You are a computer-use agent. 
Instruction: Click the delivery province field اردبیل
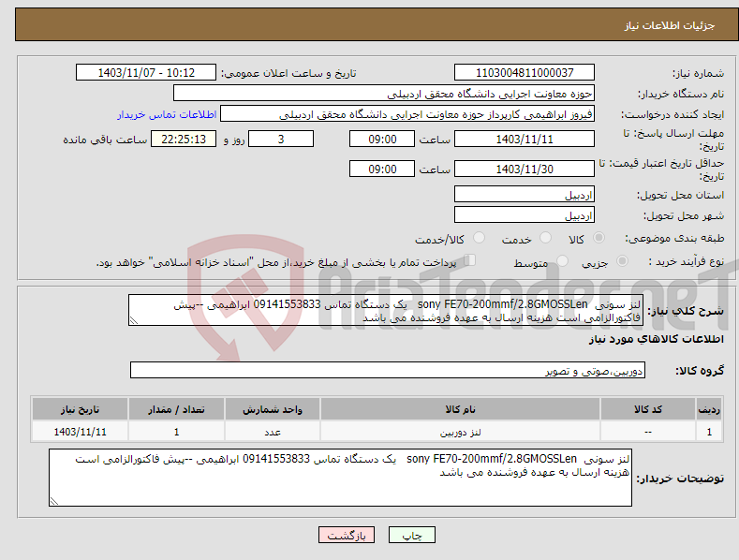(x=525, y=194)
